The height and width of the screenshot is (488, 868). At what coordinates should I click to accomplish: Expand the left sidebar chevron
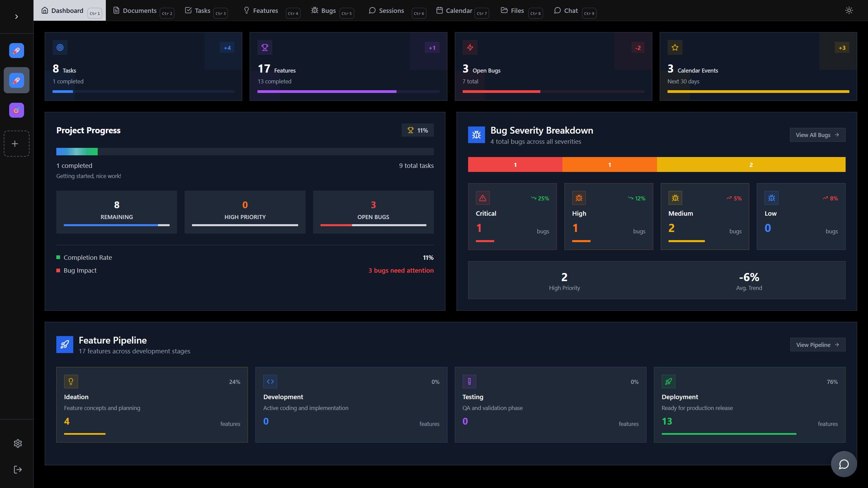(x=16, y=17)
